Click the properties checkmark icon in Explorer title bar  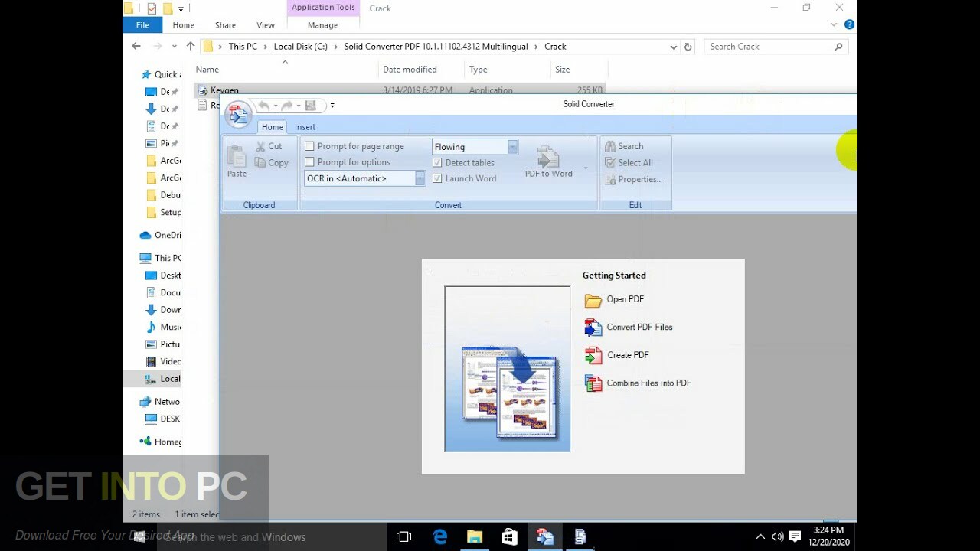pyautogui.click(x=151, y=8)
